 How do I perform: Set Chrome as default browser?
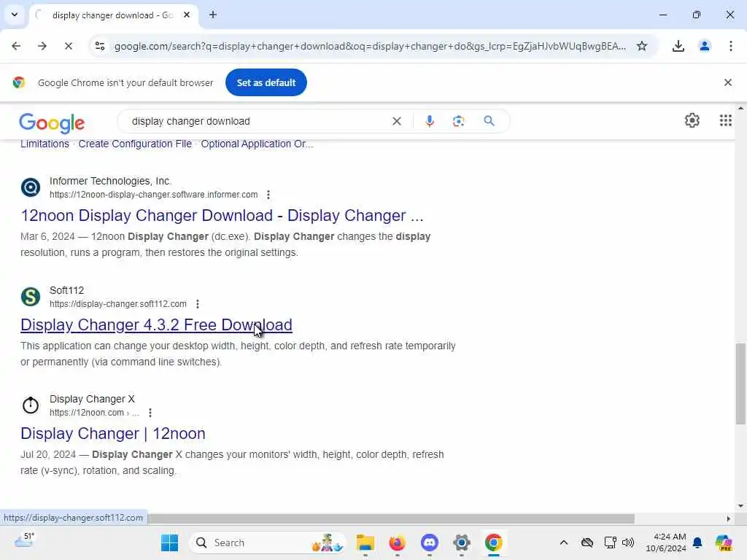[266, 82]
